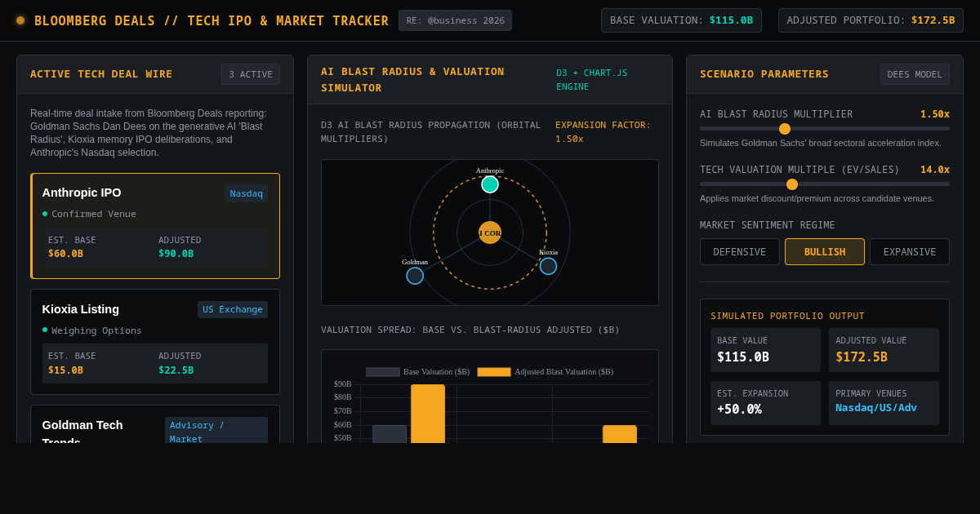Click the Confirmed Venue status text

[x=94, y=214]
